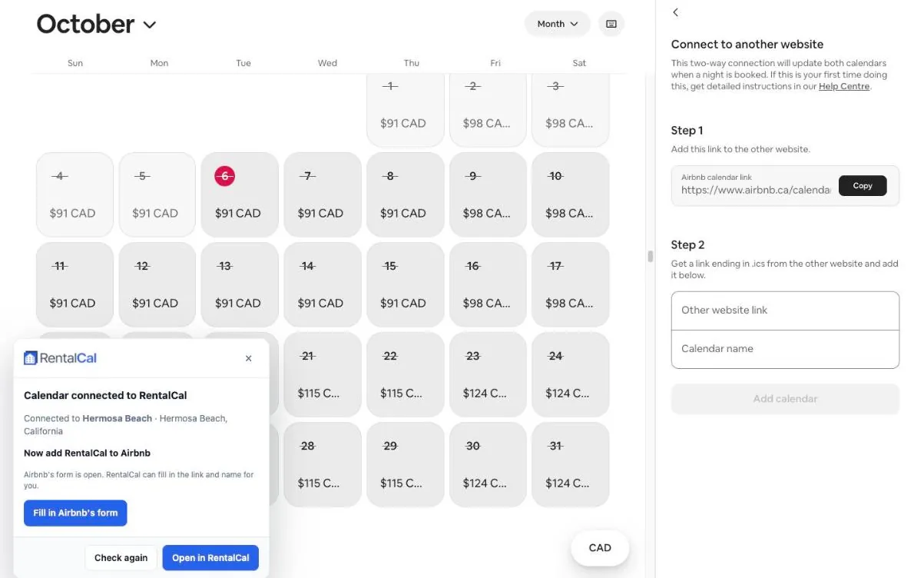Select October 5 calendar cell
This screenshot has width=924, height=578.
[x=157, y=194]
